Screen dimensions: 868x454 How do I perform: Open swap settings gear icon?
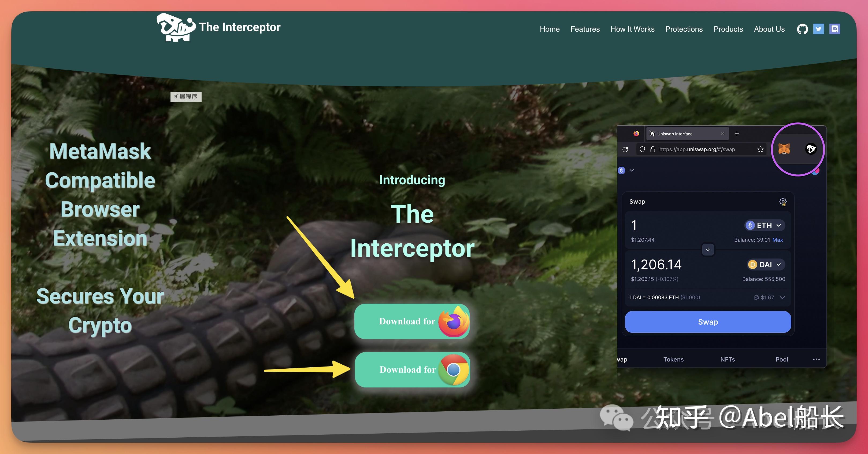(x=783, y=202)
